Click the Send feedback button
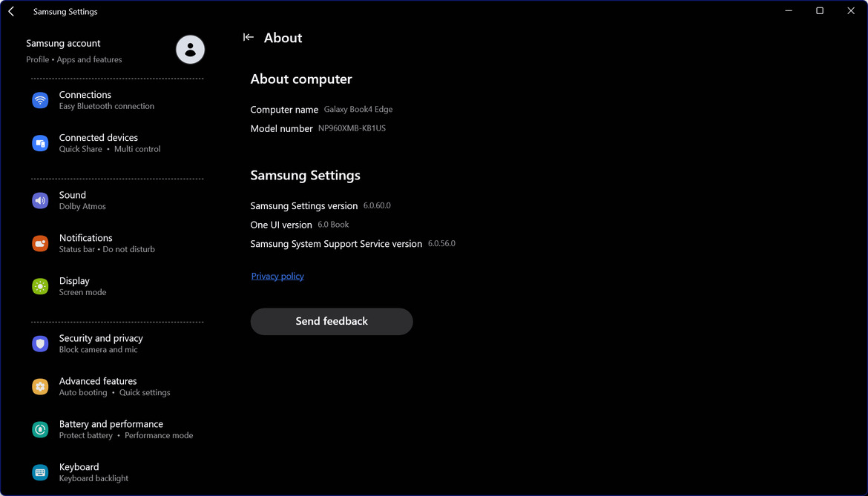The image size is (868, 496). [x=332, y=321]
